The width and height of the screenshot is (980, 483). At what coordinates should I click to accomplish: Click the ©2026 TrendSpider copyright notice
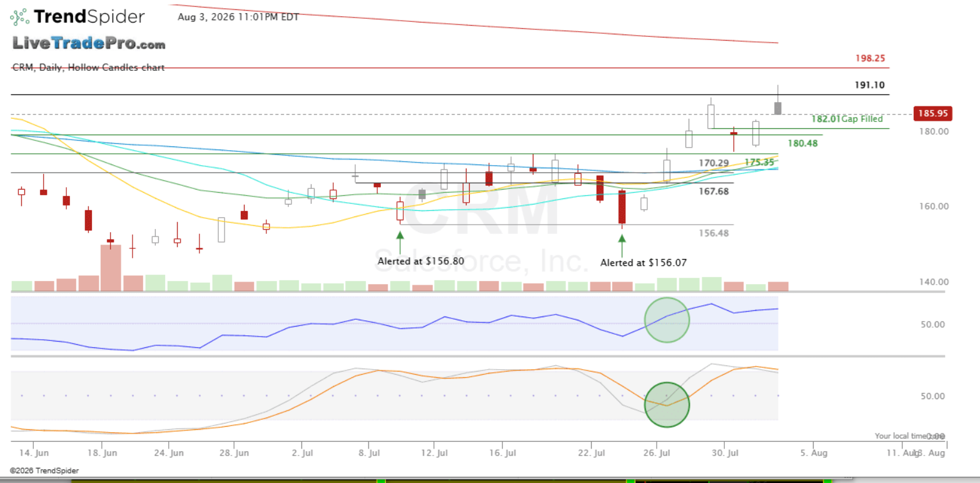44,470
